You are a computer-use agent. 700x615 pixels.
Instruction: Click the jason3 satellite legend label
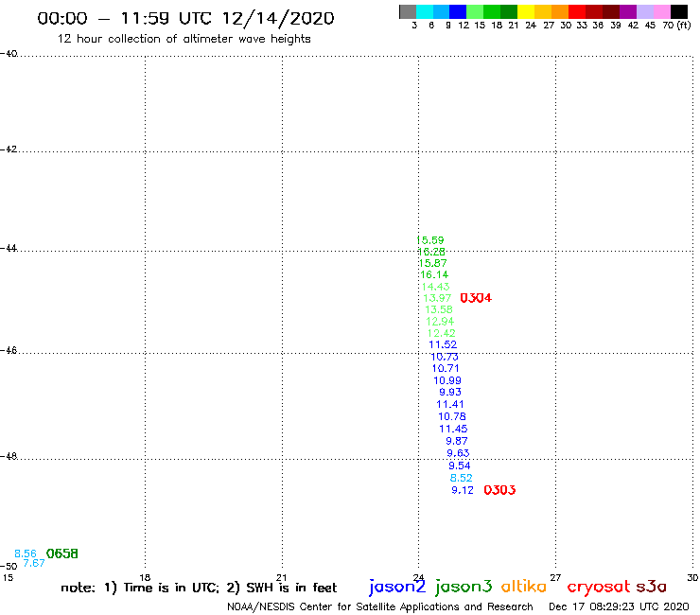(464, 587)
